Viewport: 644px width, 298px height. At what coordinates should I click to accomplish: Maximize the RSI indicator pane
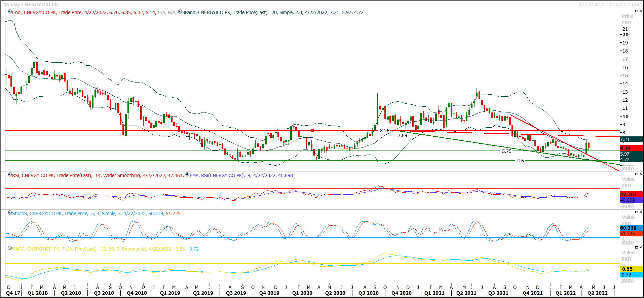click(x=636, y=174)
